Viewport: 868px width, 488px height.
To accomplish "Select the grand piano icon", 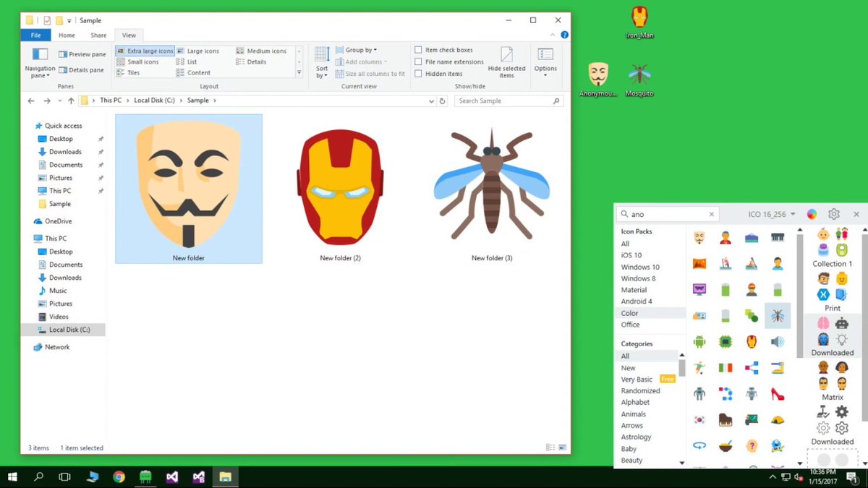I will pos(726,420).
